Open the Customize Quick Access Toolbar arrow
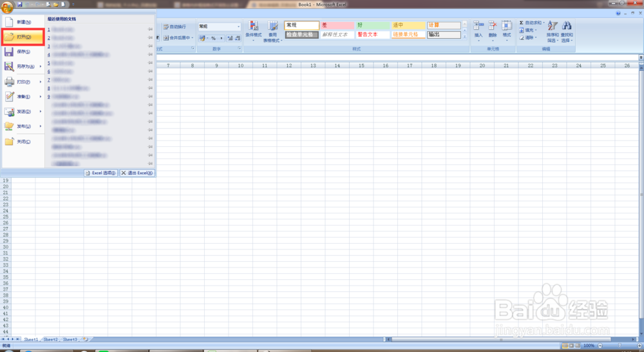Screen dimensions: 644x352 click(x=73, y=5)
